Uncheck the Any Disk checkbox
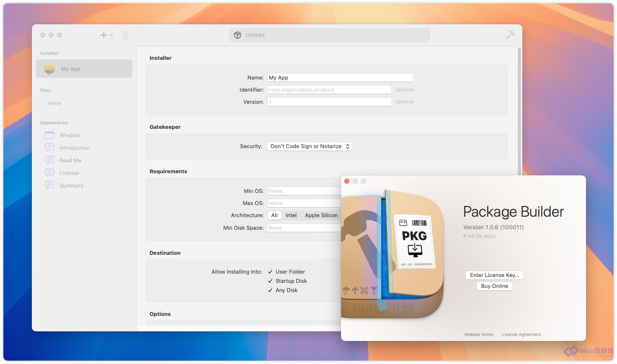The height and width of the screenshot is (364, 617). pyautogui.click(x=270, y=290)
